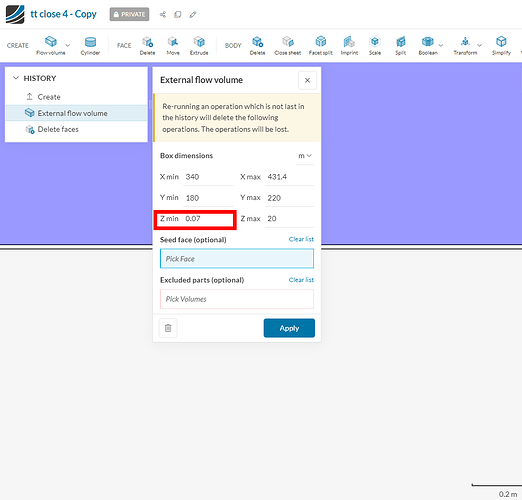This screenshot has height=500, width=522.
Task: Collapse the HISTORY section
Action: click(x=15, y=78)
